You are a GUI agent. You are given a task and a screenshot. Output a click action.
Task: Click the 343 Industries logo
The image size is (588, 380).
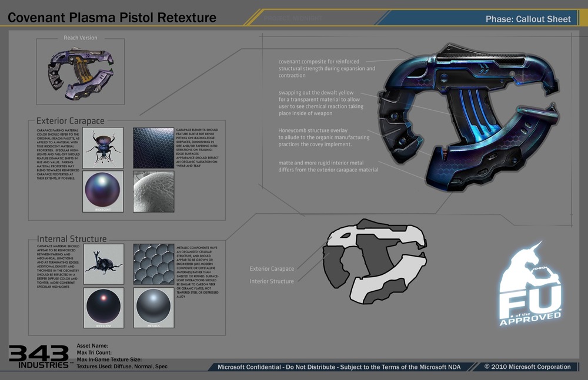pyautogui.click(x=38, y=357)
